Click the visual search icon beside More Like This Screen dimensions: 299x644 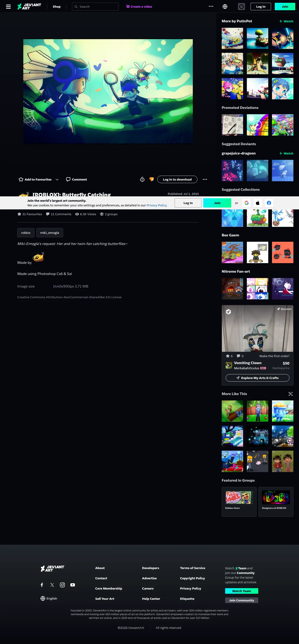(x=290, y=394)
